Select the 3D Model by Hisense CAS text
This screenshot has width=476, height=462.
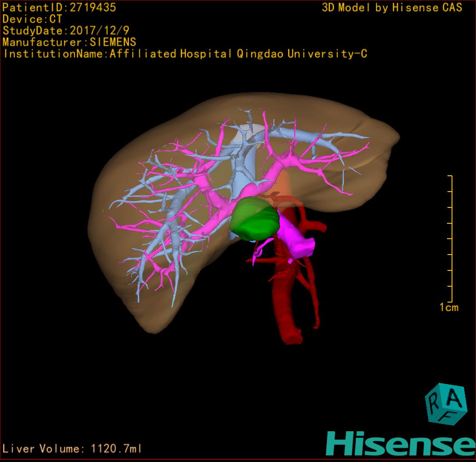[x=392, y=7]
